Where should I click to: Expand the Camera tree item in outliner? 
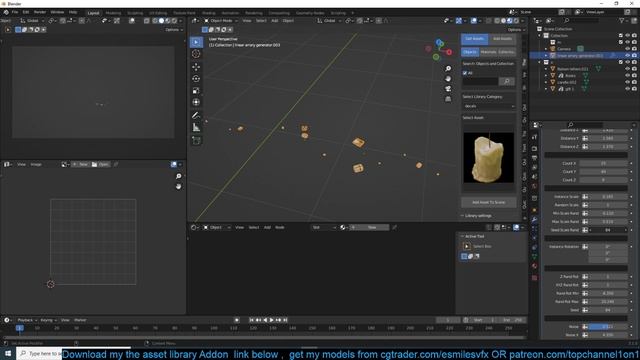click(x=546, y=49)
